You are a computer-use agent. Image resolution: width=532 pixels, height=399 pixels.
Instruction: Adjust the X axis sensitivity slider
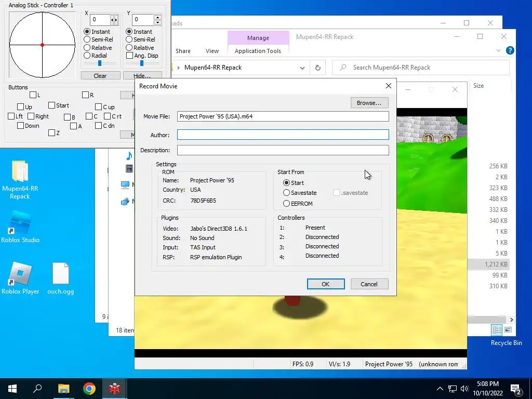pyautogui.click(x=100, y=63)
